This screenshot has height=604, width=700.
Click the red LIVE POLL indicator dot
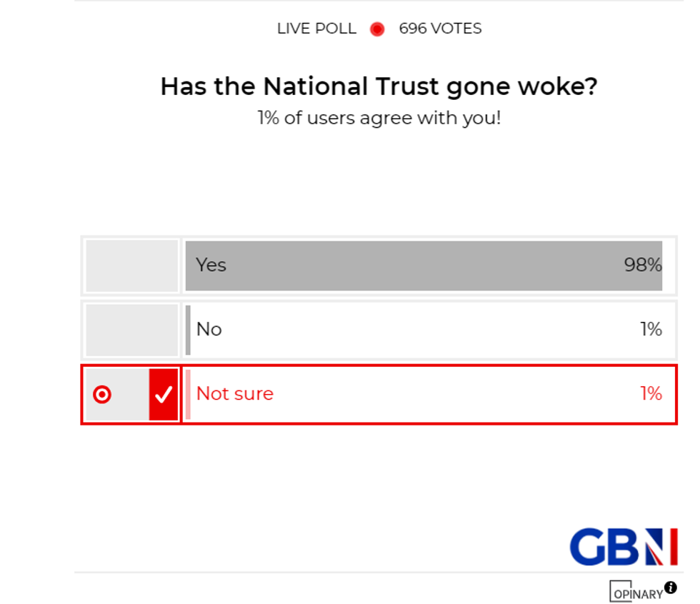point(377,29)
